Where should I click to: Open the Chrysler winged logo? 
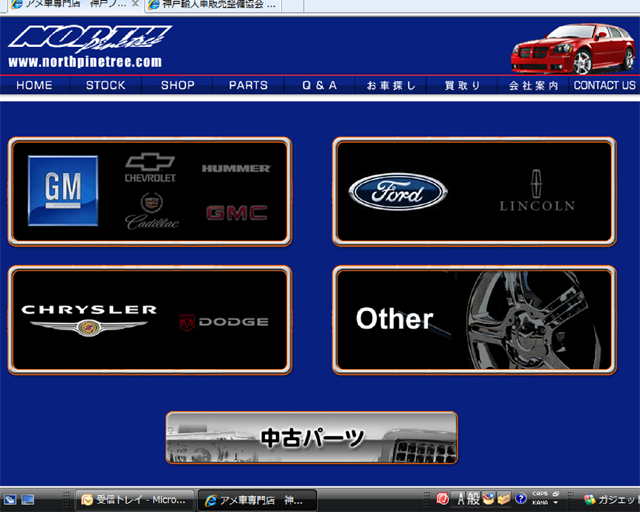pyautogui.click(x=89, y=321)
